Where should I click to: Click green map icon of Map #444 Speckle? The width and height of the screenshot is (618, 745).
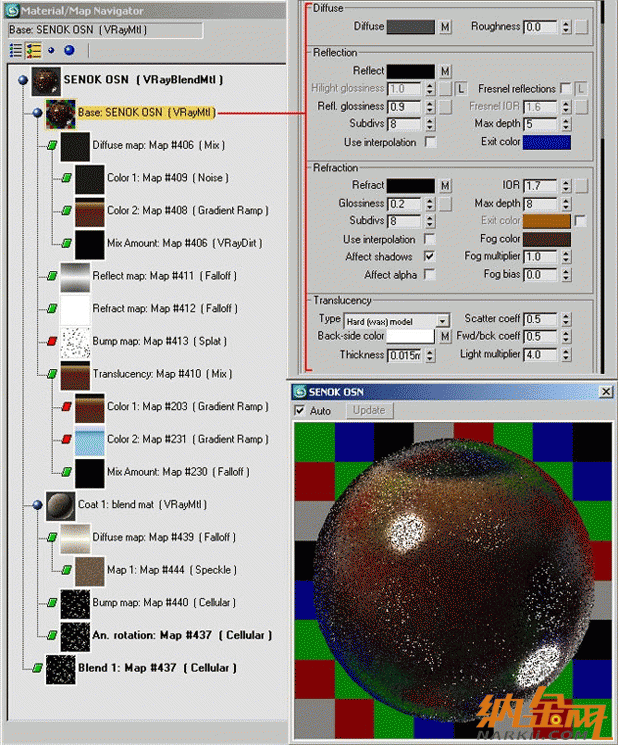point(67,570)
